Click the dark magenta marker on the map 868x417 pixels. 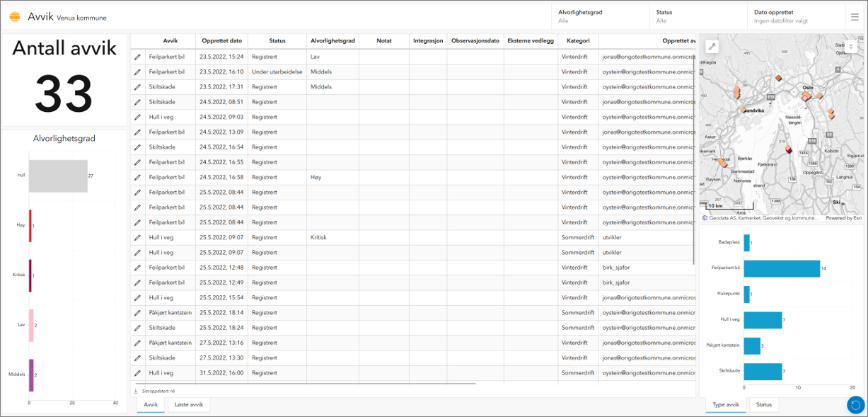click(789, 150)
